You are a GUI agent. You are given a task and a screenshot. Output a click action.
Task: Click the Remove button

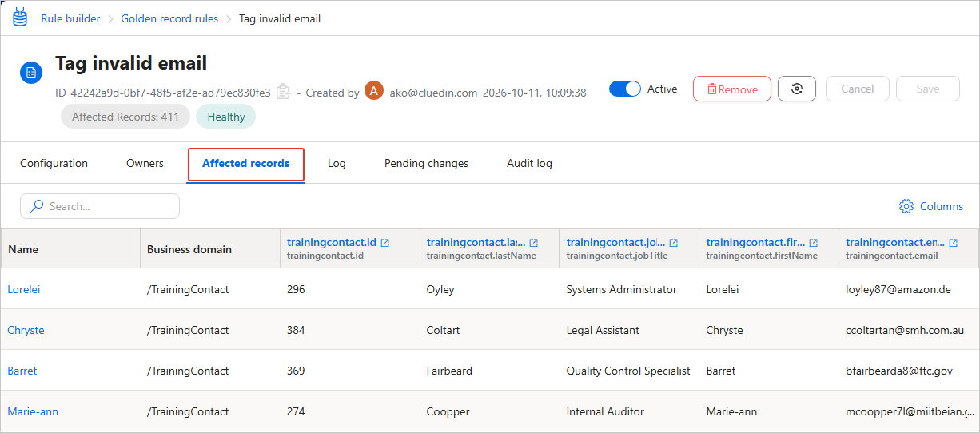tap(732, 89)
